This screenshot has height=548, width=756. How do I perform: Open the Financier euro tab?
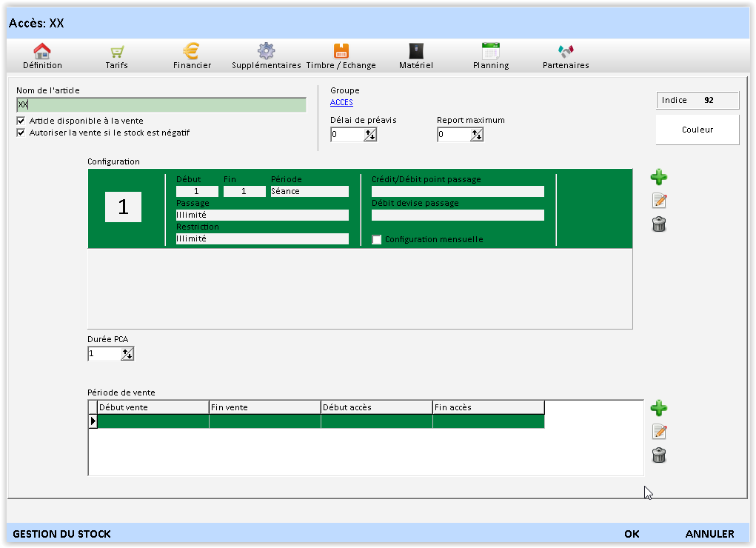point(192,56)
